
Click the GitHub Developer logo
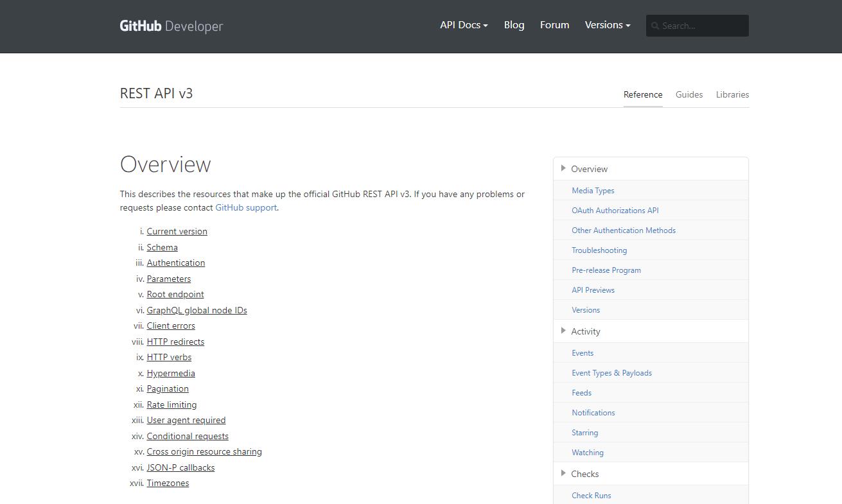[x=171, y=26]
